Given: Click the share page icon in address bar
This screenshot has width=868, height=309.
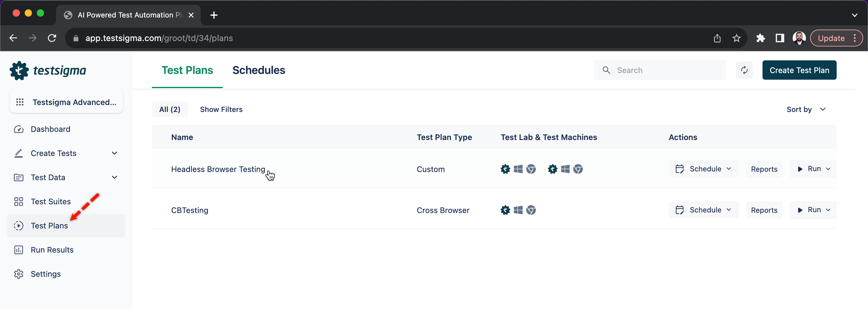Looking at the screenshot, I should pos(717,38).
